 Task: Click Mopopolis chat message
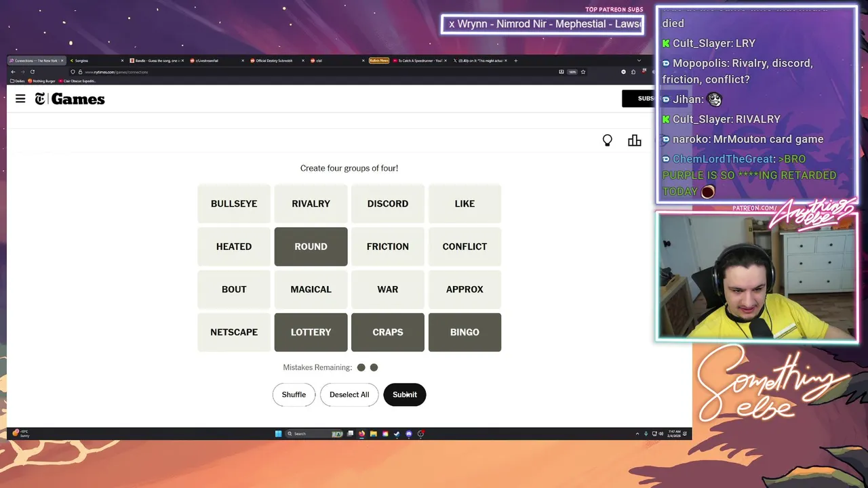[738, 71]
